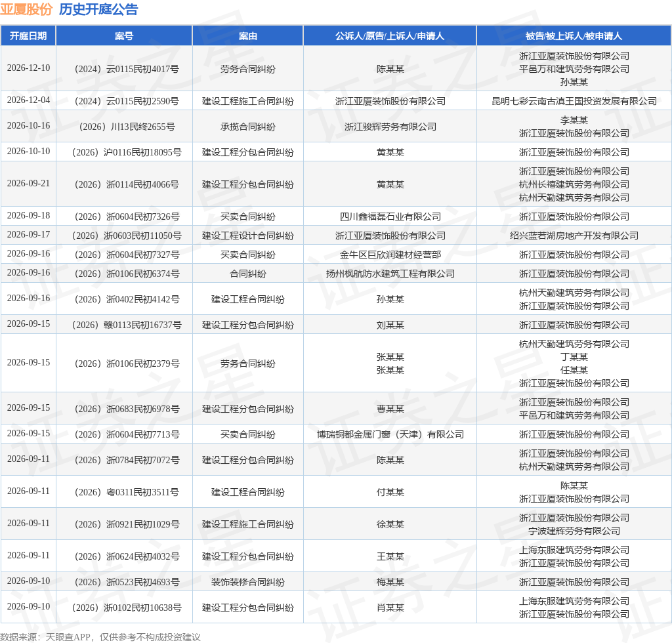
Task: Click the 亚厦股份 title text
Action: click(26, 9)
